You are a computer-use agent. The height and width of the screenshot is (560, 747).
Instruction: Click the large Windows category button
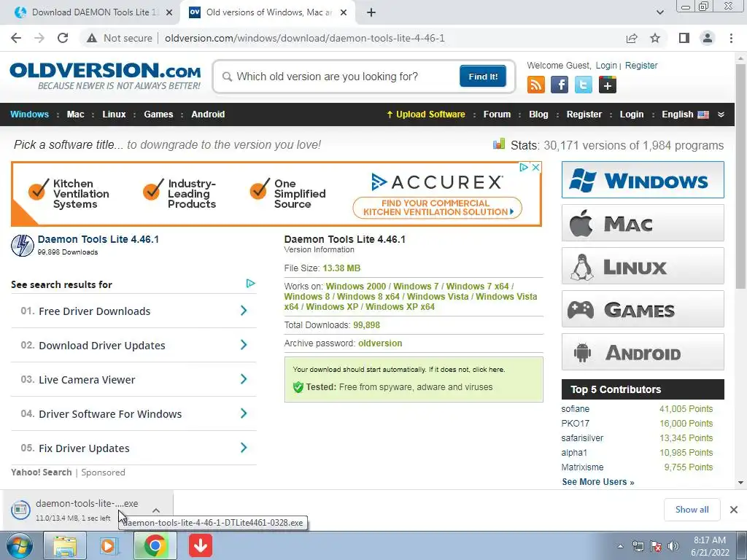643,180
